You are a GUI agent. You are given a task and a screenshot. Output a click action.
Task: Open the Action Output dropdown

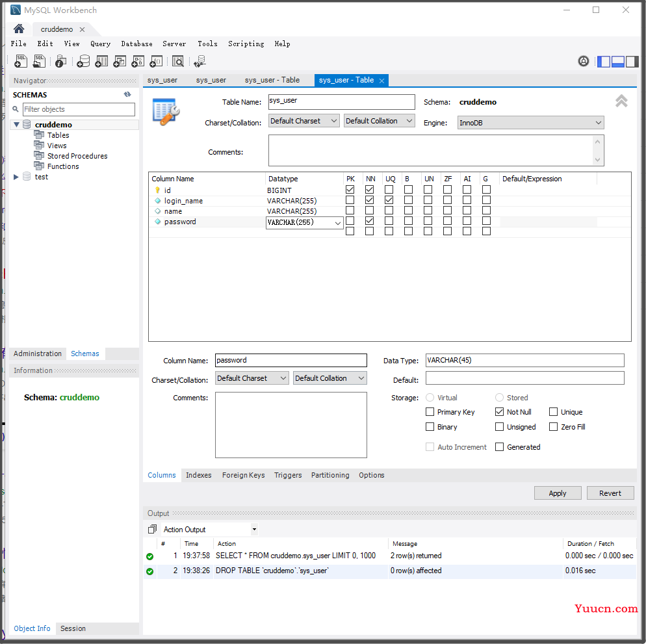coord(254,529)
